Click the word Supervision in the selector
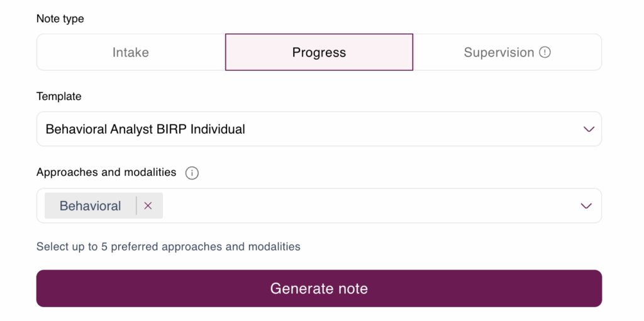The height and width of the screenshot is (321, 644). (499, 52)
